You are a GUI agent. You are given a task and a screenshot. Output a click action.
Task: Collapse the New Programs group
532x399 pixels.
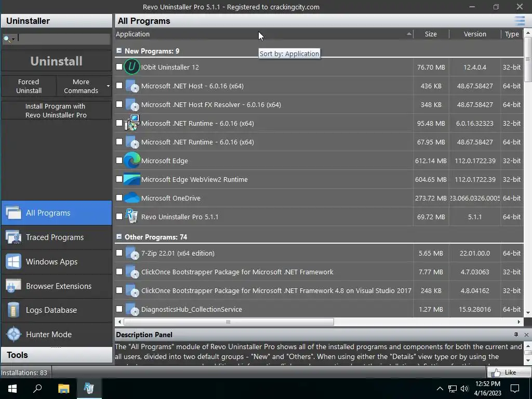point(119,50)
